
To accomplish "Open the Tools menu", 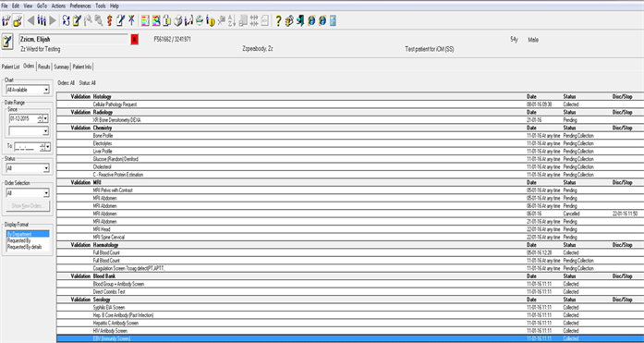I will [101, 6].
